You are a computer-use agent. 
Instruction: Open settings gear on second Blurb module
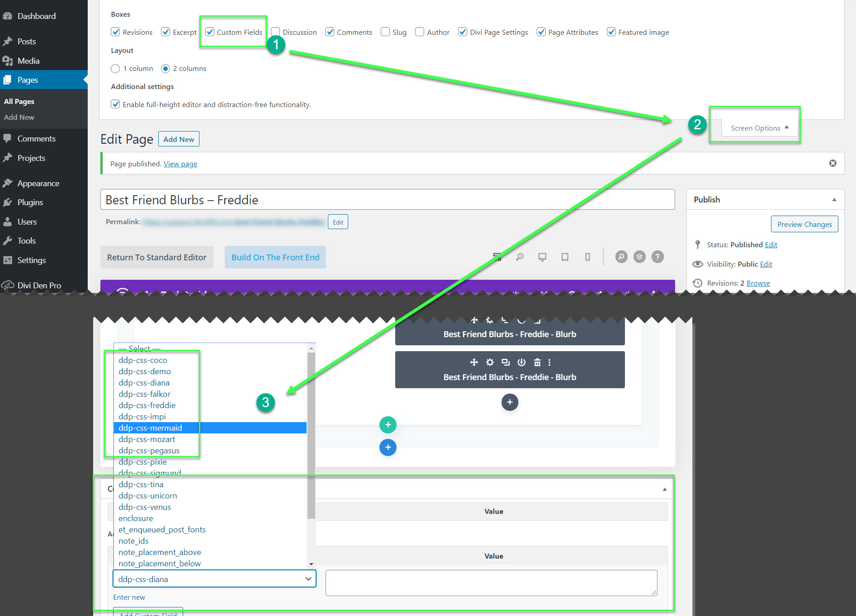490,362
